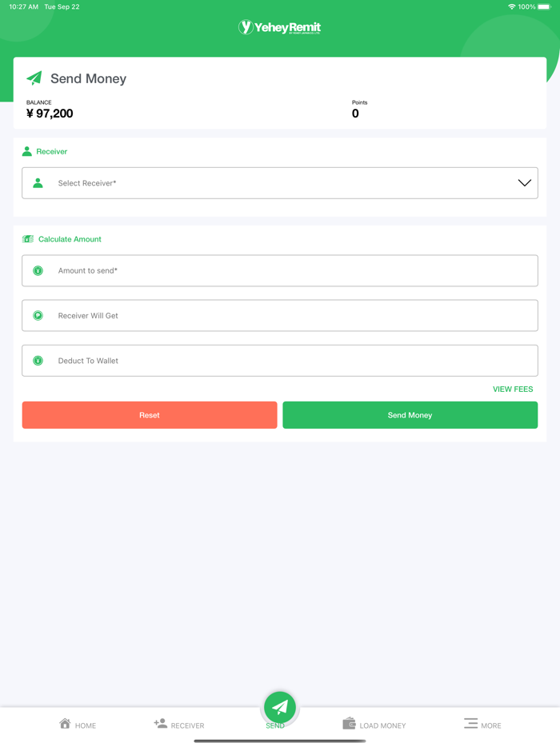Open the VIEW FEES link
This screenshot has width=560, height=747.
pyautogui.click(x=513, y=389)
